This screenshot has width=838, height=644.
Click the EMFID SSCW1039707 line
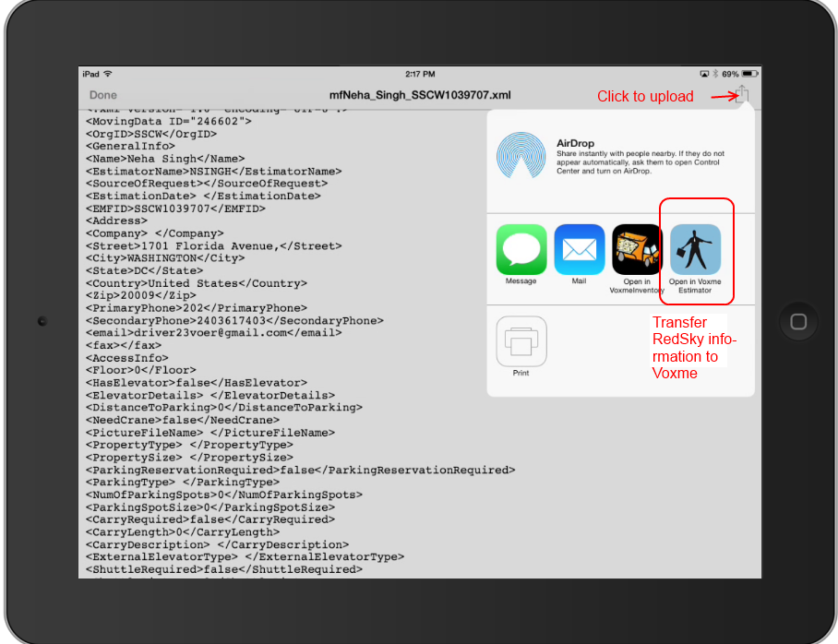[x=175, y=209]
